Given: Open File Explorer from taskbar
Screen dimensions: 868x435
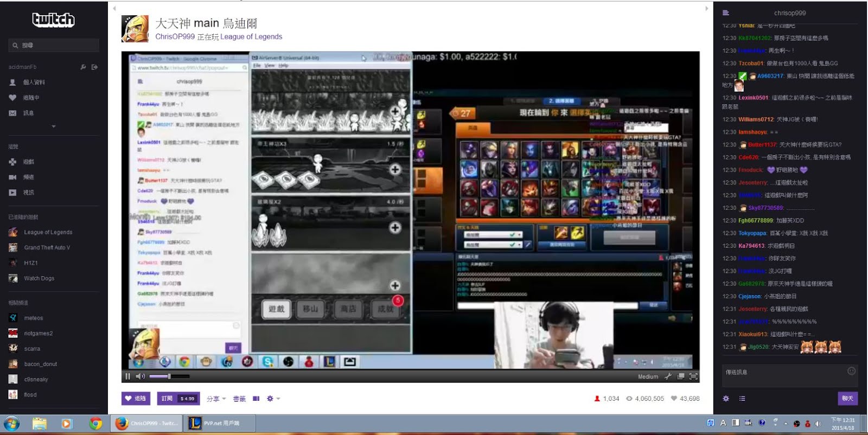Looking at the screenshot, I should point(40,424).
